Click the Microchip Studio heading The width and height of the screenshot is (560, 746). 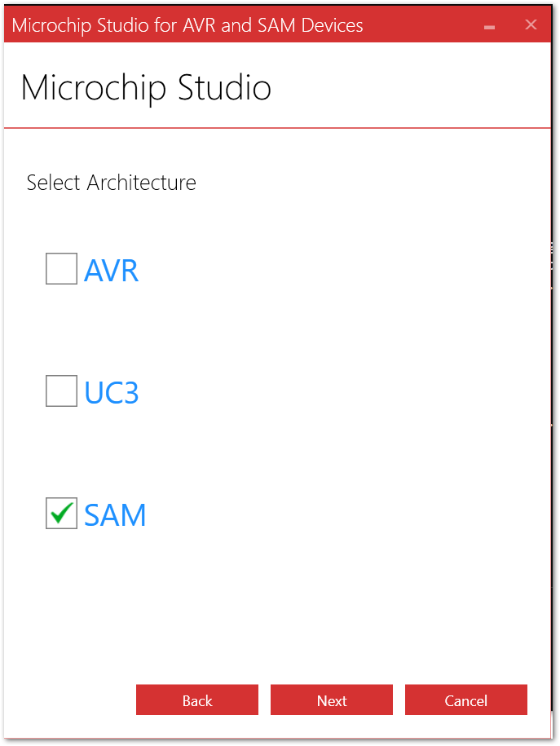tap(146, 88)
